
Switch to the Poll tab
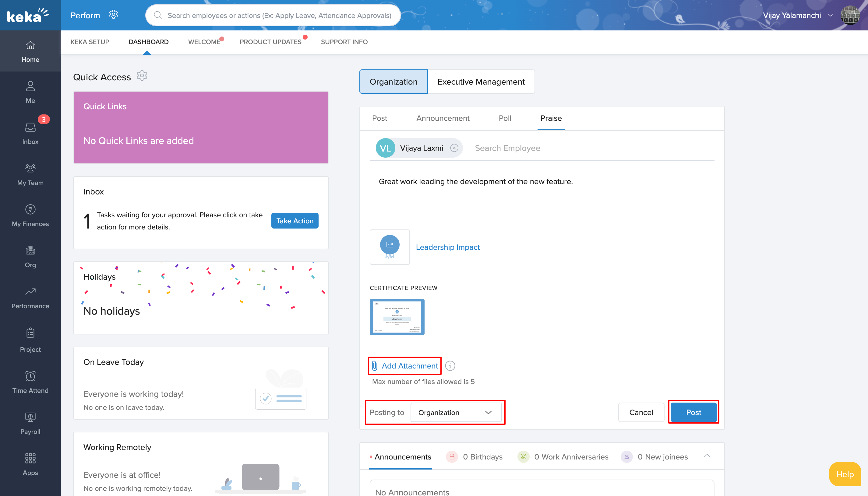[x=505, y=118]
